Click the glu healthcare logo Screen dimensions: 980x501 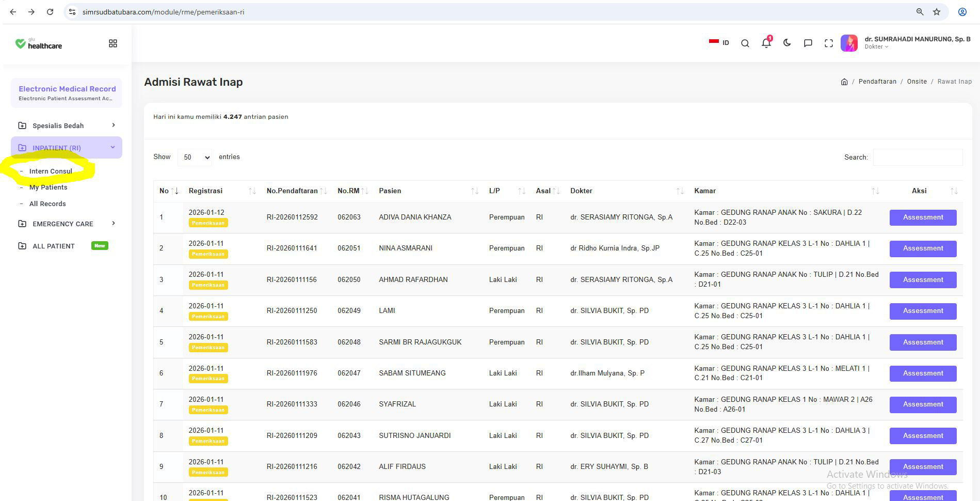[39, 44]
